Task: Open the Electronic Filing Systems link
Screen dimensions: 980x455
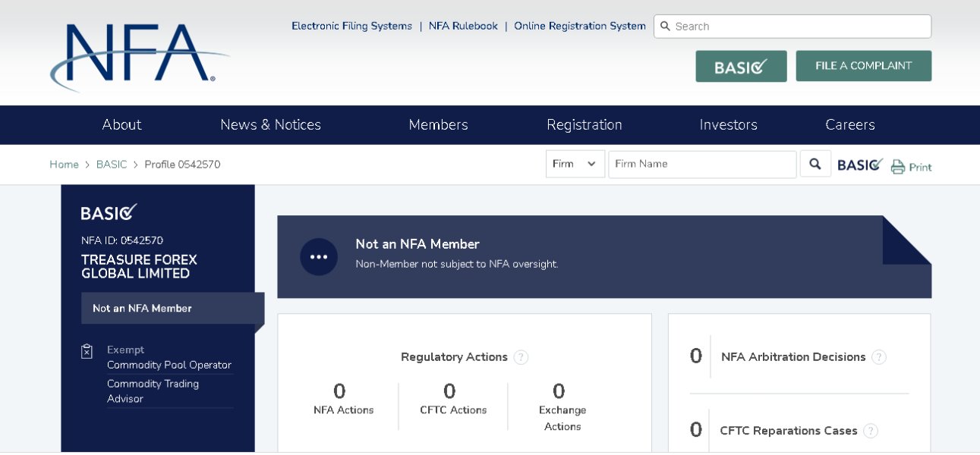Action: click(351, 26)
